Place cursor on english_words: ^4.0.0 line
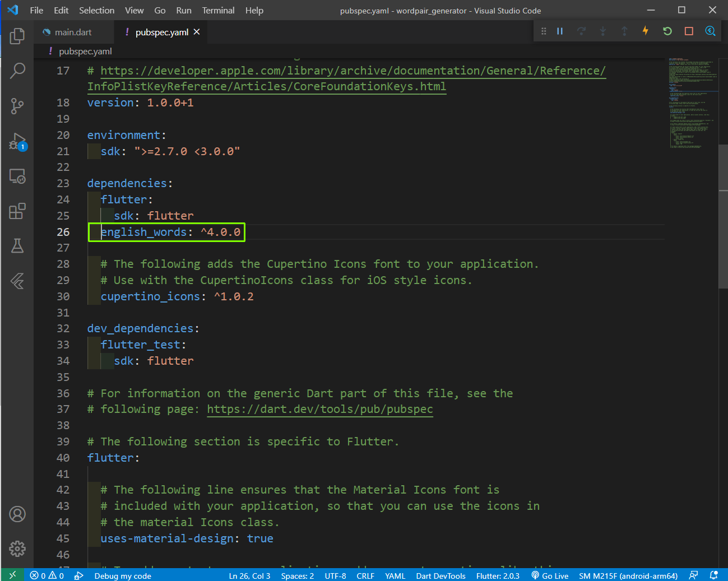This screenshot has height=581, width=728. 170,232
